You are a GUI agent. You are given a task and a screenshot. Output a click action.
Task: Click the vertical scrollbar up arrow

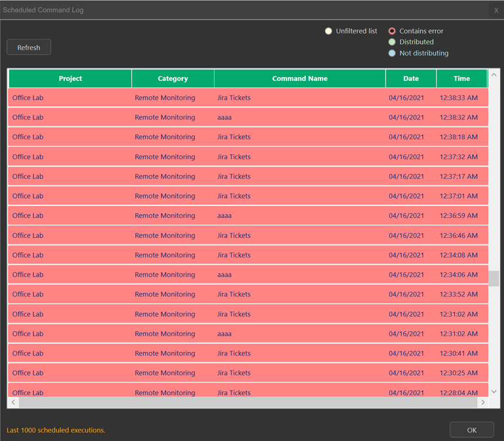(x=494, y=75)
